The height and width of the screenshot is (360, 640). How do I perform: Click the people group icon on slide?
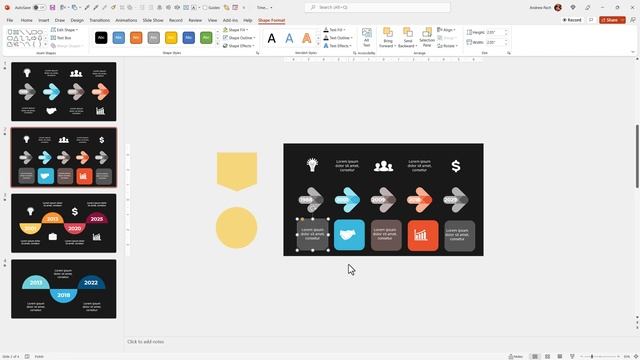point(384,166)
